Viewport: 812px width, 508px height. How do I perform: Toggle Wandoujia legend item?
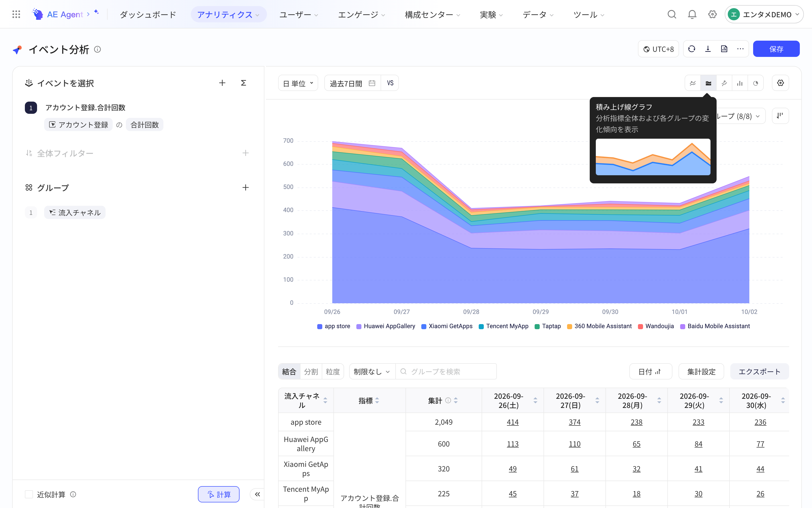coord(656,326)
